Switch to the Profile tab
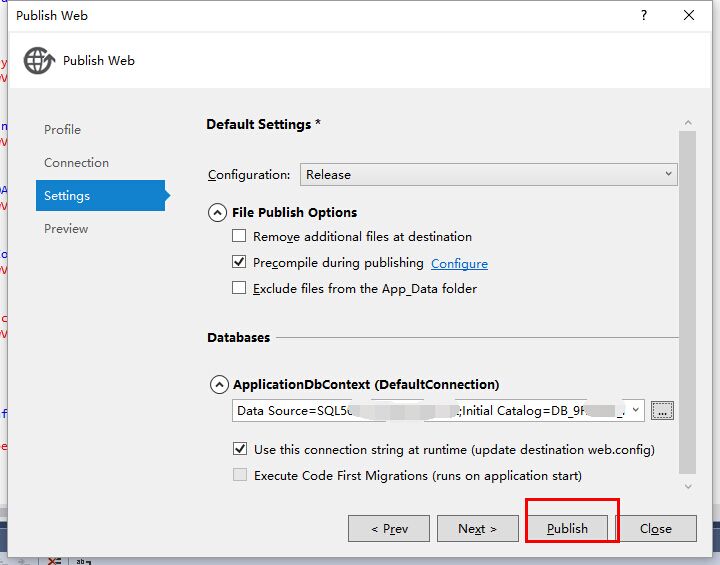Image resolution: width=720 pixels, height=565 pixels. click(62, 130)
